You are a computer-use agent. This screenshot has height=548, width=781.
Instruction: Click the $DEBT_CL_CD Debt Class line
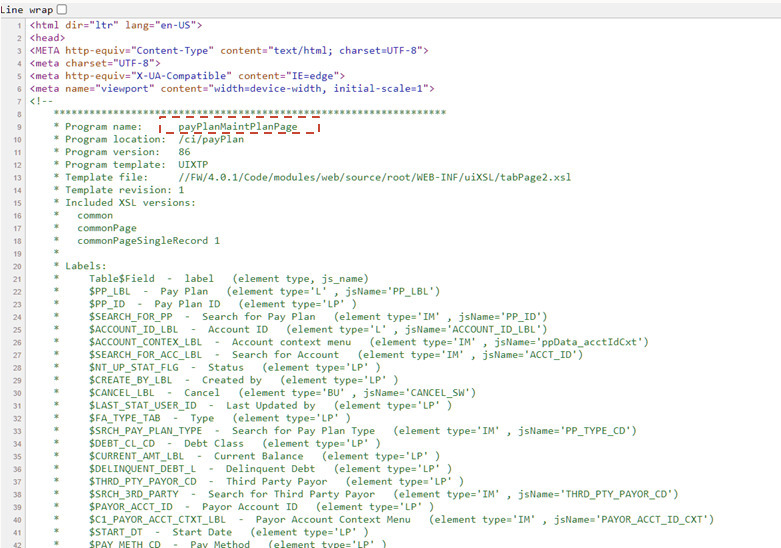point(235,444)
